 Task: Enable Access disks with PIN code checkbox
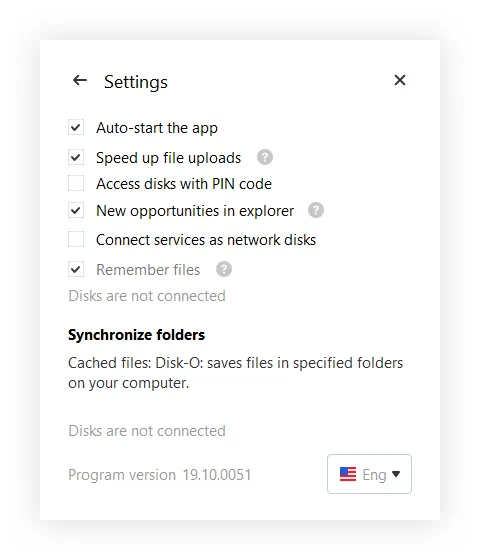click(76, 183)
